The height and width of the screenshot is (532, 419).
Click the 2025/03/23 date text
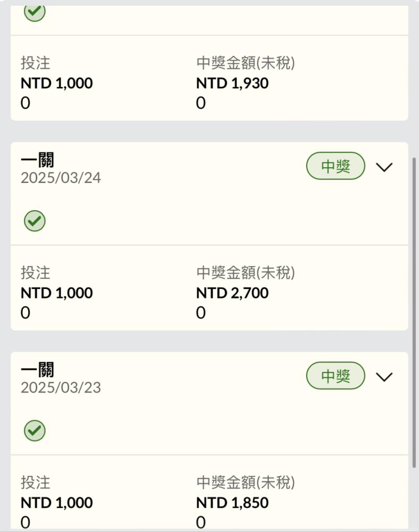(61, 387)
